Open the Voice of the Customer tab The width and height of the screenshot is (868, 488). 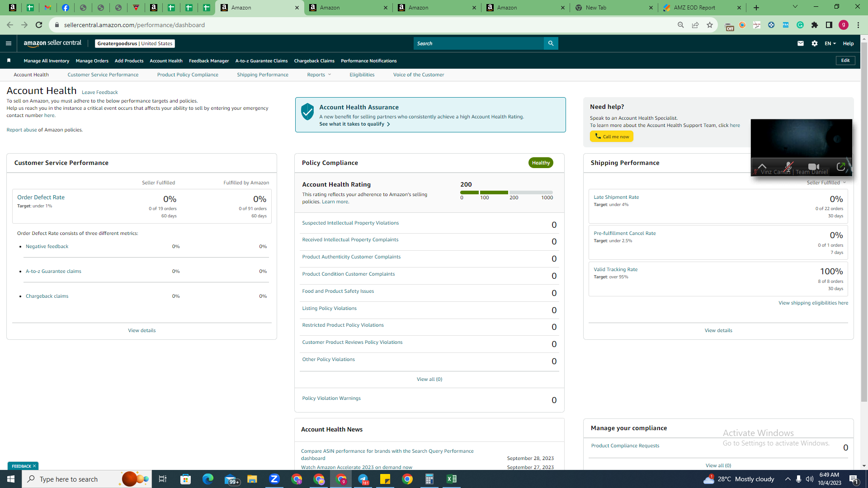(x=419, y=75)
